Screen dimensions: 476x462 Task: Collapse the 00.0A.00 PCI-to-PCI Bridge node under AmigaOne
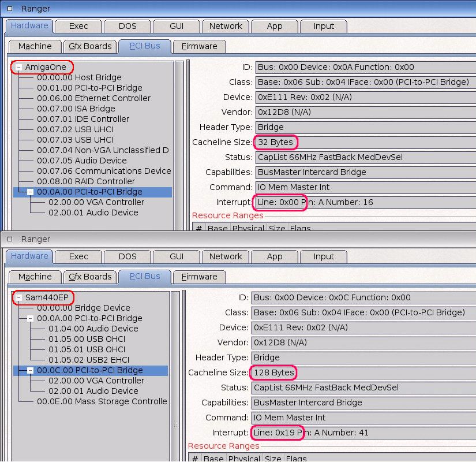click(30, 192)
